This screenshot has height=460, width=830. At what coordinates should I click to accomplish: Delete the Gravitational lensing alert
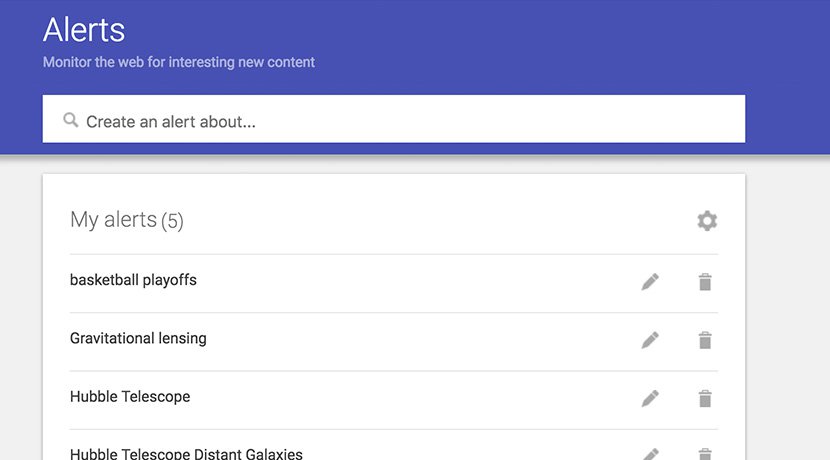pyautogui.click(x=705, y=340)
